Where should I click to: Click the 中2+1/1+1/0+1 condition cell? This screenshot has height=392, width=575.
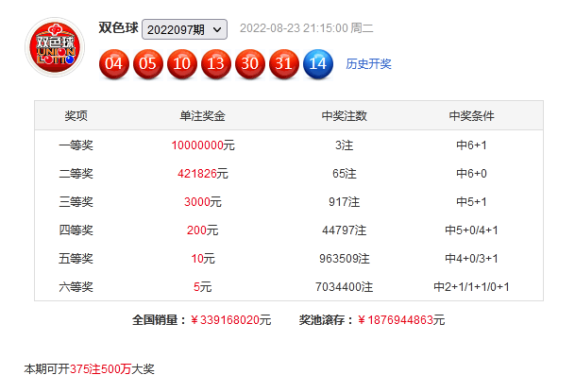point(471,287)
